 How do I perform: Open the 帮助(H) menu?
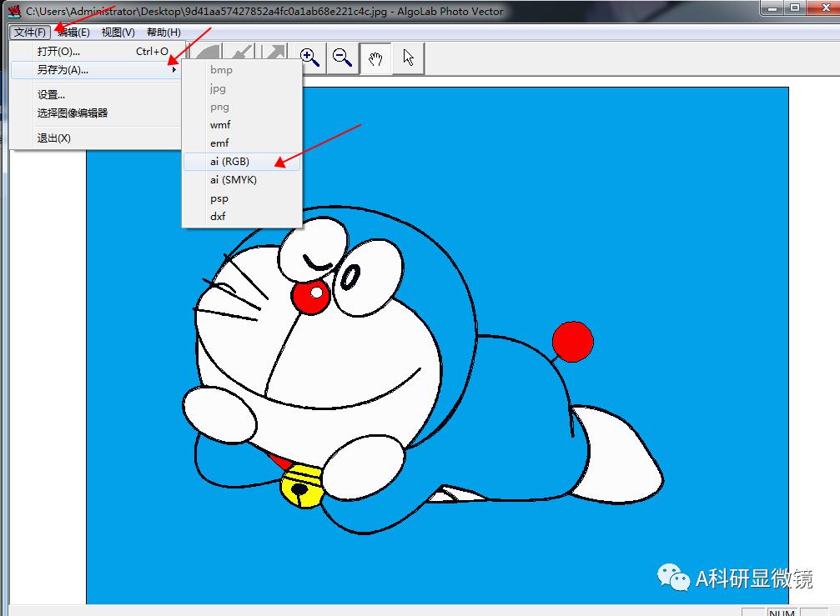[164, 33]
